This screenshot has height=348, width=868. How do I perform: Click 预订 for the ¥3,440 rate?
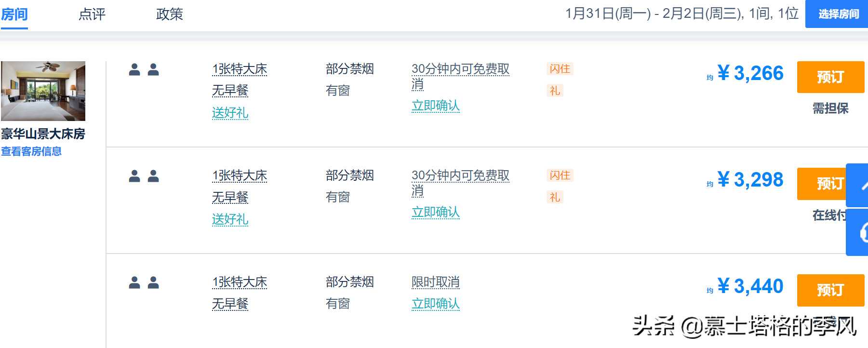click(x=830, y=290)
